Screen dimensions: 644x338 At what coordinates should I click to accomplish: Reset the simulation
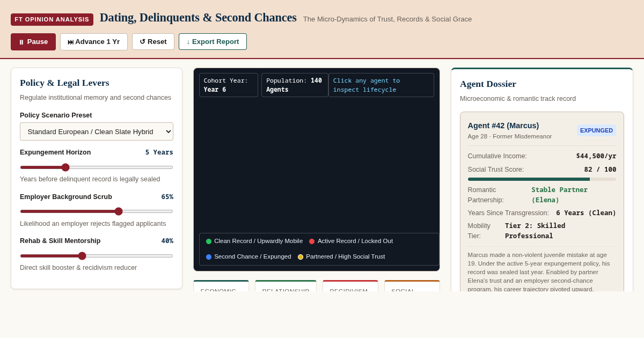(x=153, y=42)
